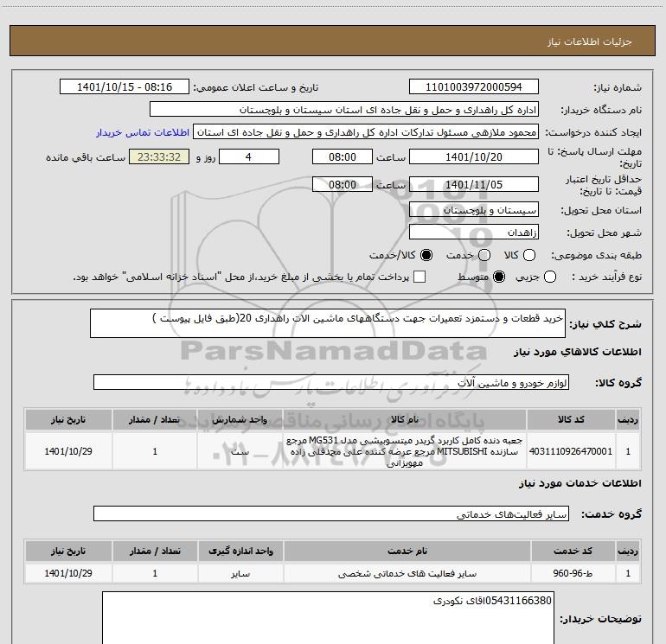The height and width of the screenshot is (644, 666).
Task: Click the price validity date 1401/11/05
Action: (474, 184)
